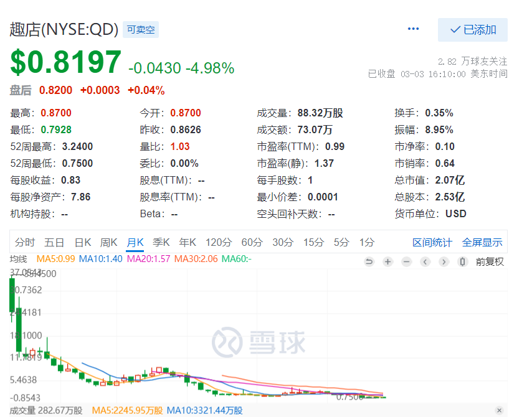Zoom in the chart with plus icon
The image size is (532, 417).
pyautogui.click(x=387, y=261)
